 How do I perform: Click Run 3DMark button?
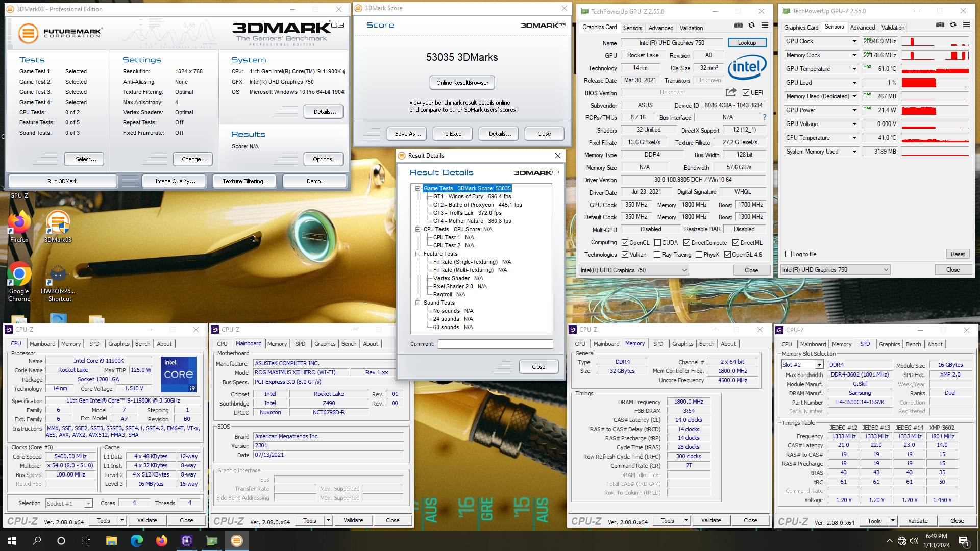click(62, 181)
